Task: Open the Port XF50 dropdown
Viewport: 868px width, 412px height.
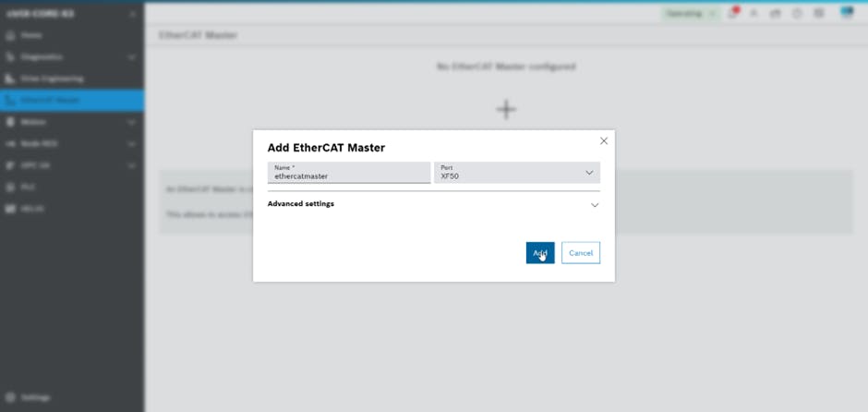Action: click(516, 173)
